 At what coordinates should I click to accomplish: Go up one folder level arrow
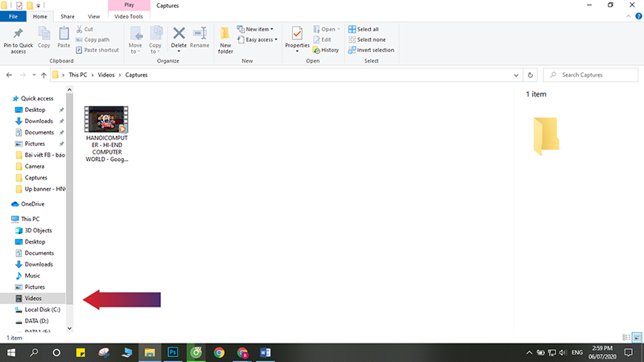pyautogui.click(x=43, y=75)
